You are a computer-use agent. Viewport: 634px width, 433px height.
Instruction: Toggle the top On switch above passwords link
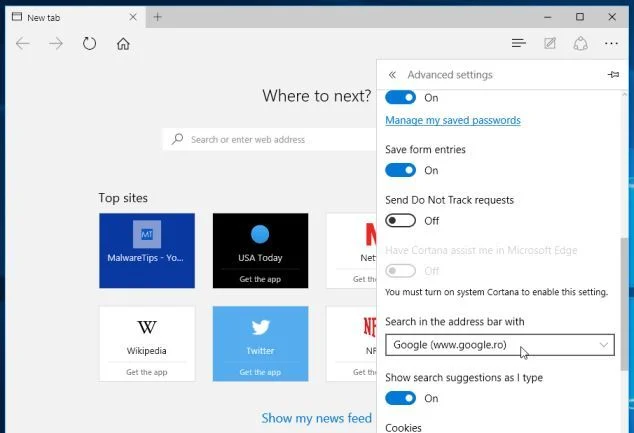click(400, 97)
